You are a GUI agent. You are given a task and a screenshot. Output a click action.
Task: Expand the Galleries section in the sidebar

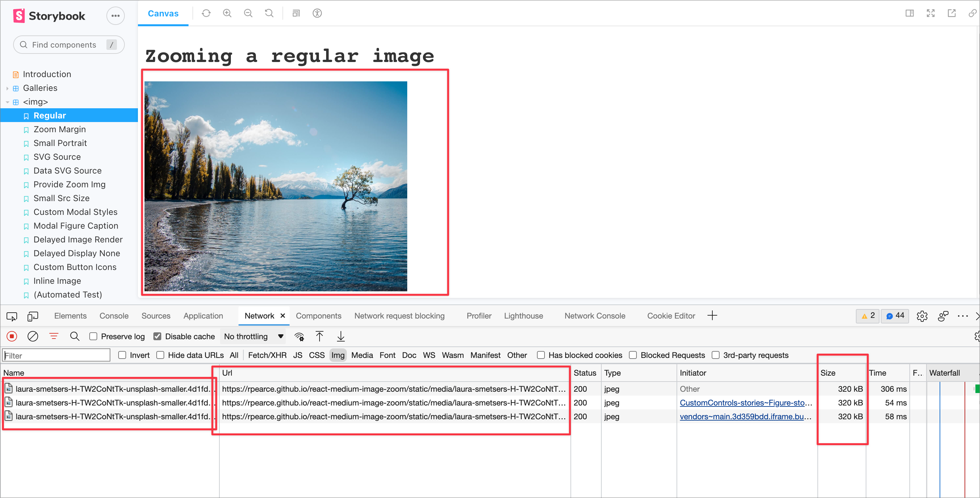8,88
